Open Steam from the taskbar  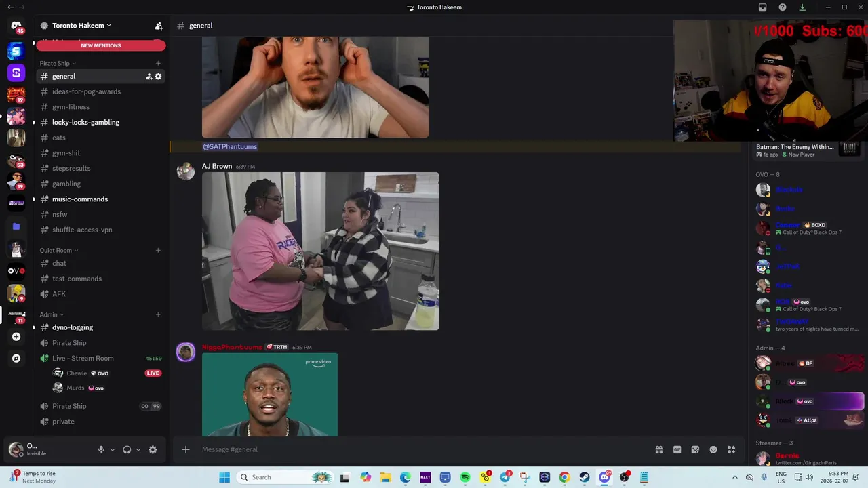[584, 477]
